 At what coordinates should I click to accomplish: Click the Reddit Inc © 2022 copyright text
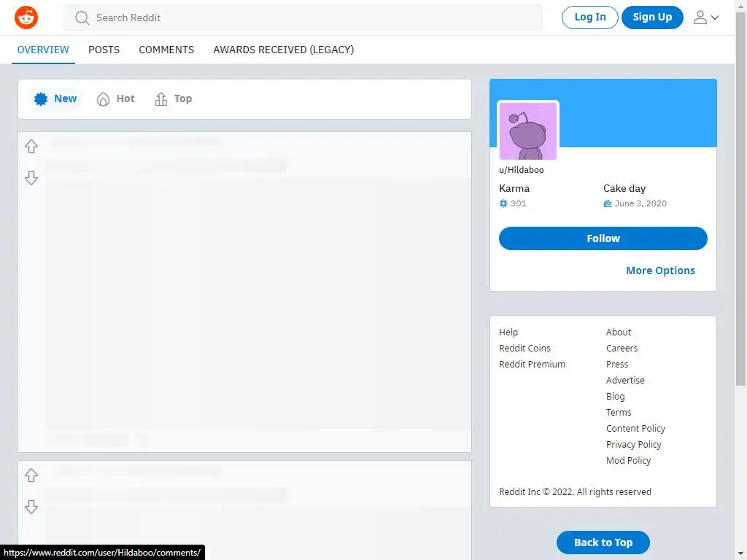575,492
